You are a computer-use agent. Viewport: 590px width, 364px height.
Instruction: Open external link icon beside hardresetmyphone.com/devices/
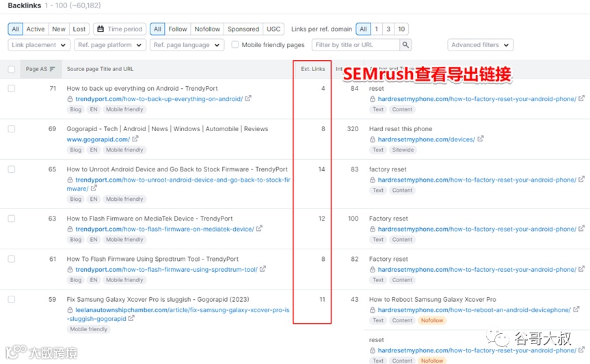click(481, 139)
